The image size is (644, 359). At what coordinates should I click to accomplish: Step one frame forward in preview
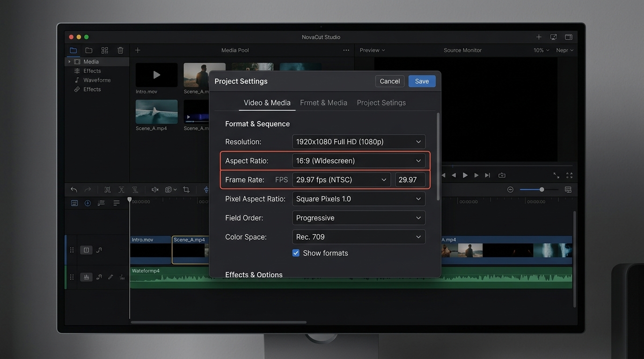click(x=476, y=175)
